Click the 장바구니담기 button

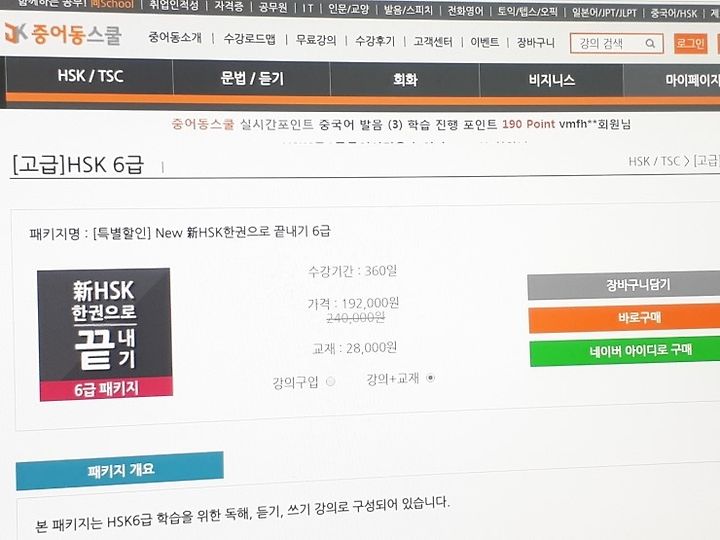[624, 285]
